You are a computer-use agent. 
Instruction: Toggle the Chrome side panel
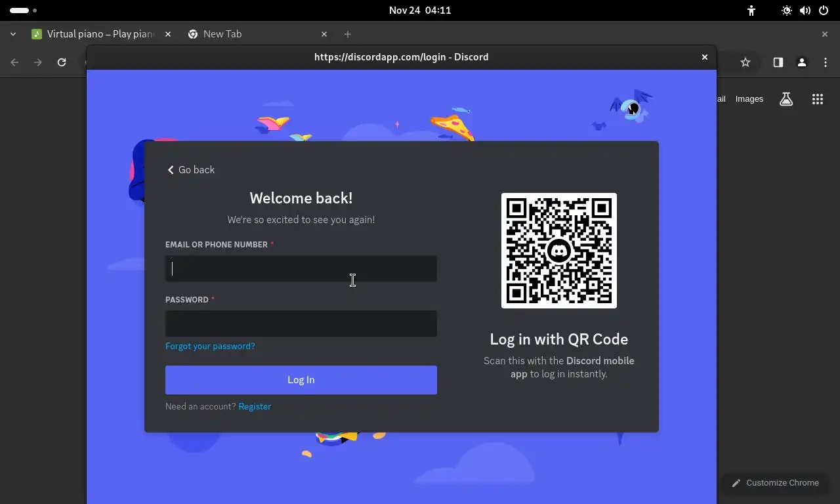click(778, 62)
